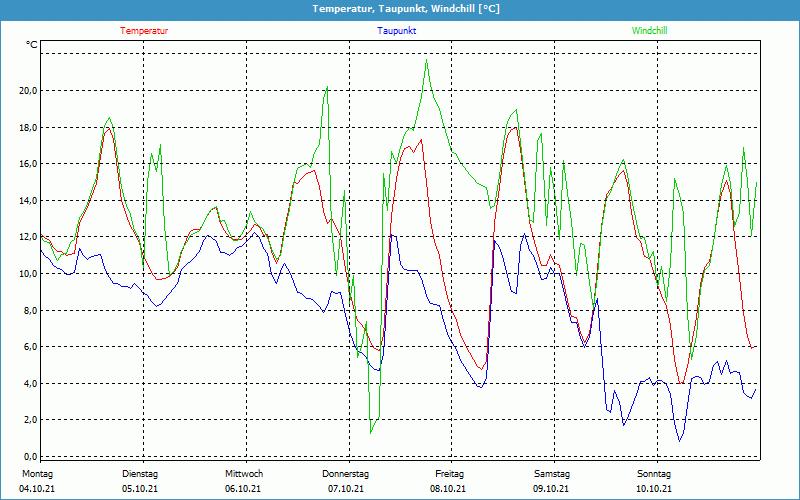This screenshot has height=500, width=800.
Task: Select the 0.0 y-axis value
Action: pos(30,457)
